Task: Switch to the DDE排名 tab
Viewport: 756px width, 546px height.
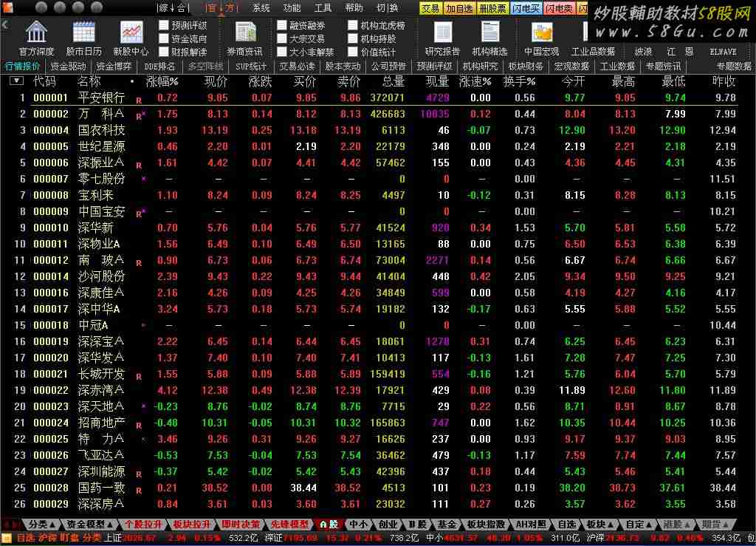Action: click(x=159, y=66)
